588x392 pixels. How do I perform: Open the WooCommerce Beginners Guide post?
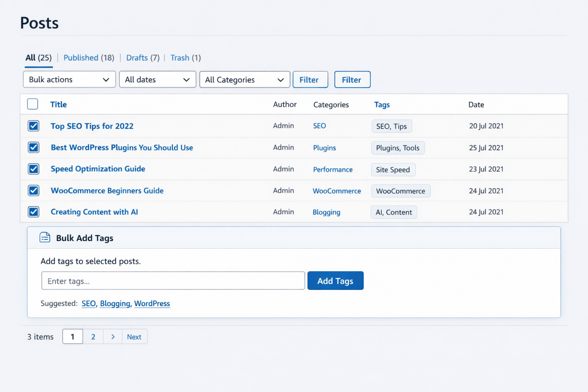(107, 191)
